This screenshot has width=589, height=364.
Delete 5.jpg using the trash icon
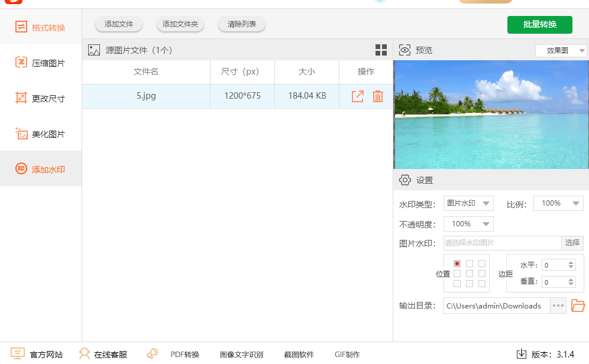coord(378,96)
